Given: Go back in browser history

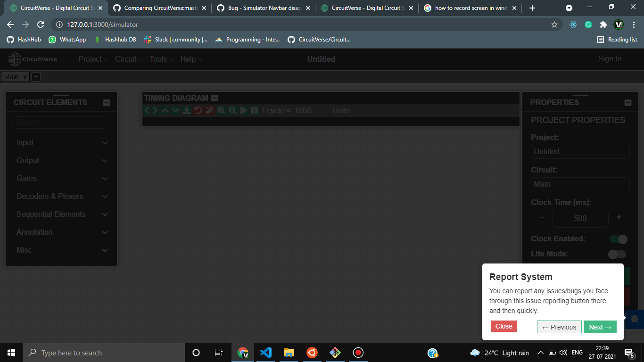Looking at the screenshot, I should pyautogui.click(x=10, y=25).
